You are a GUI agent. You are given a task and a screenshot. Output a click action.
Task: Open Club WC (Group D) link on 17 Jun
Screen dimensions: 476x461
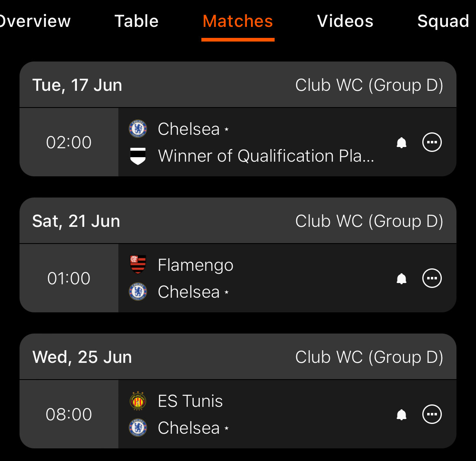pos(369,85)
